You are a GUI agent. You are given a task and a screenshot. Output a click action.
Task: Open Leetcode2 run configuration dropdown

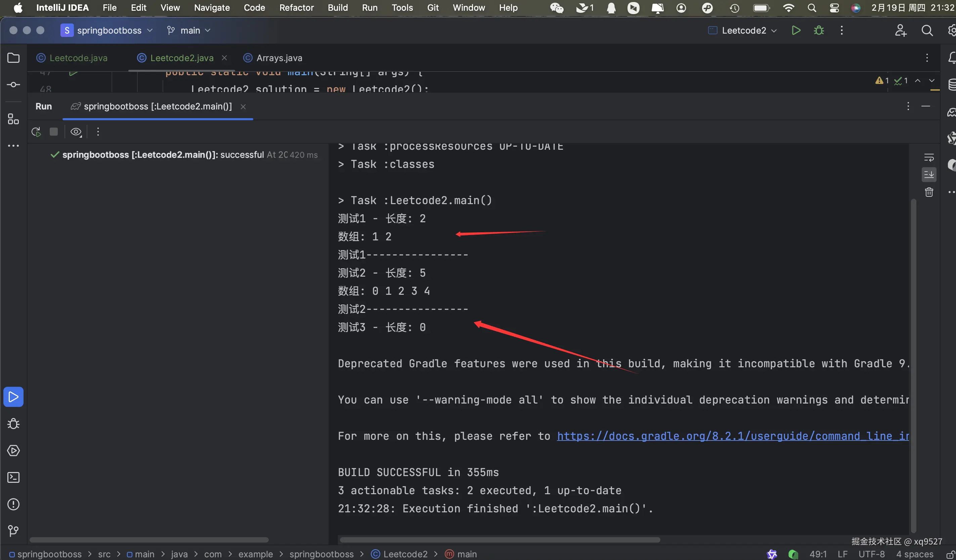pos(744,30)
